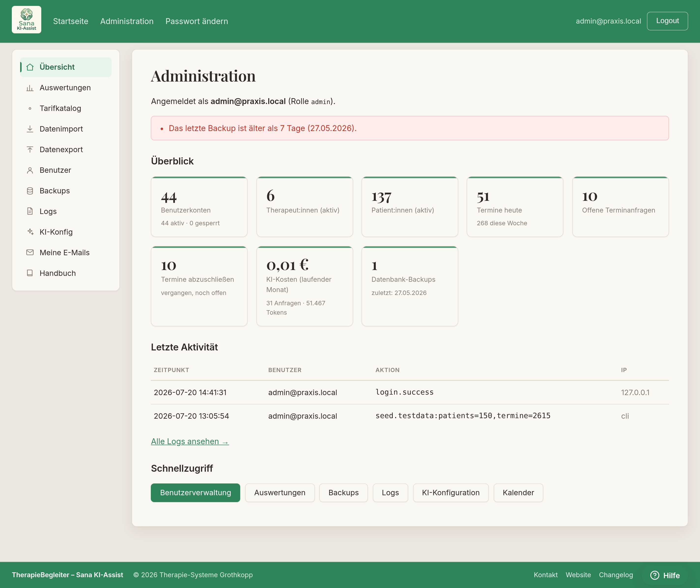Open the Changelog footer link
The image size is (700, 588).
[x=616, y=575]
